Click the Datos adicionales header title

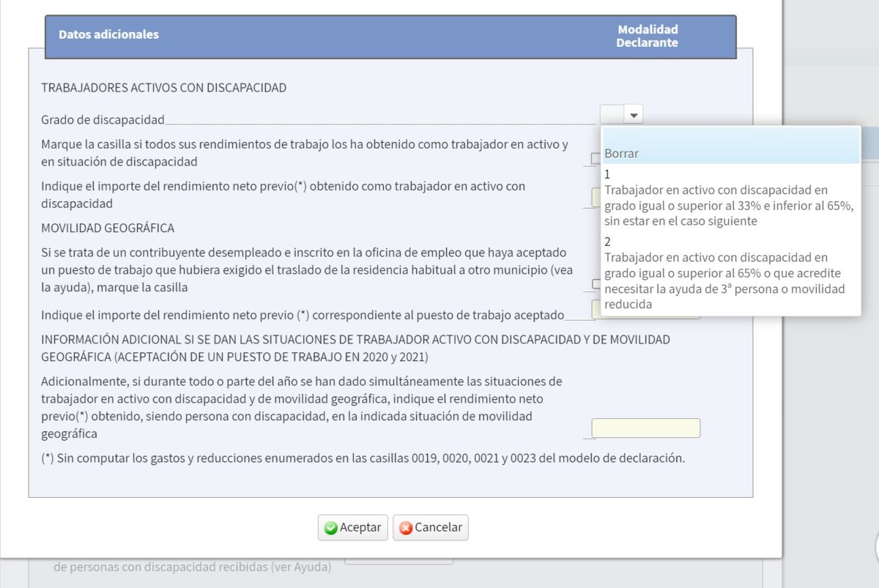click(108, 34)
